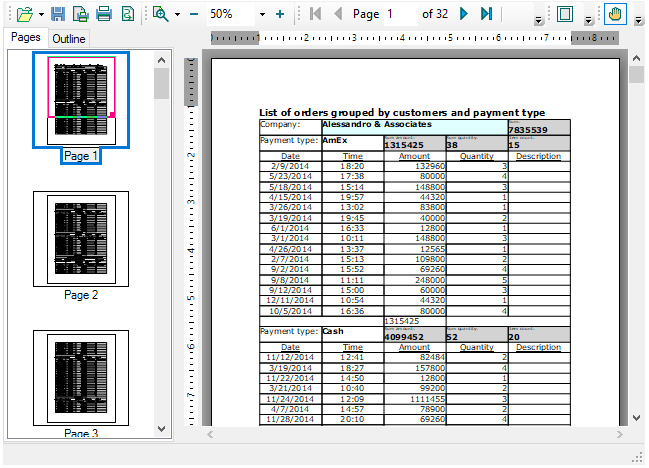Switch to the Outline tab
This screenshot has width=649, height=468.
tap(69, 39)
